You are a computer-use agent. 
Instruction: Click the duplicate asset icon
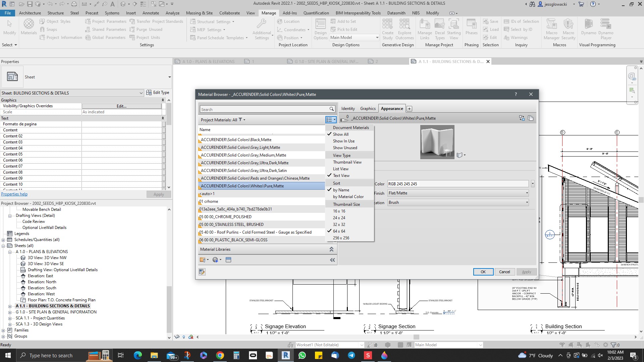point(531,118)
